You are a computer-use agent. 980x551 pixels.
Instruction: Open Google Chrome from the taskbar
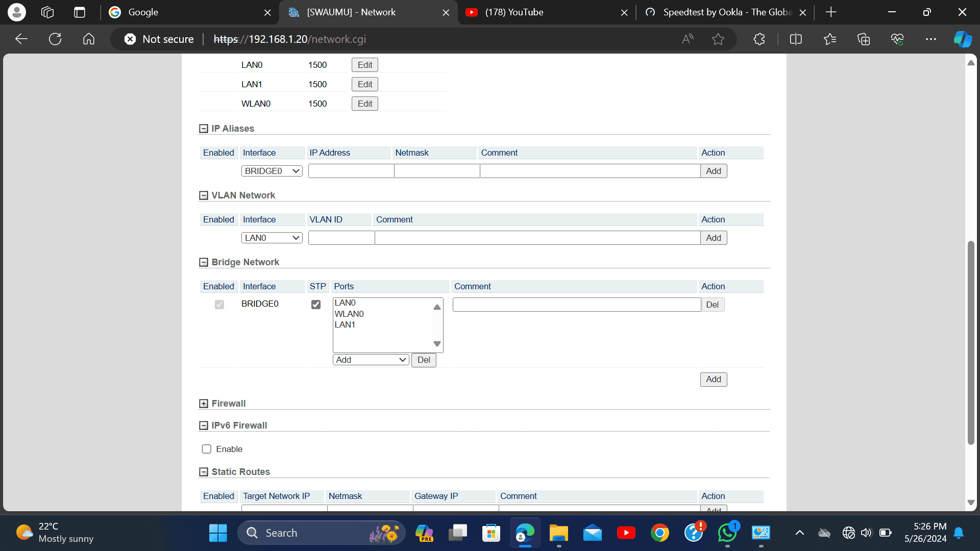pyautogui.click(x=660, y=533)
